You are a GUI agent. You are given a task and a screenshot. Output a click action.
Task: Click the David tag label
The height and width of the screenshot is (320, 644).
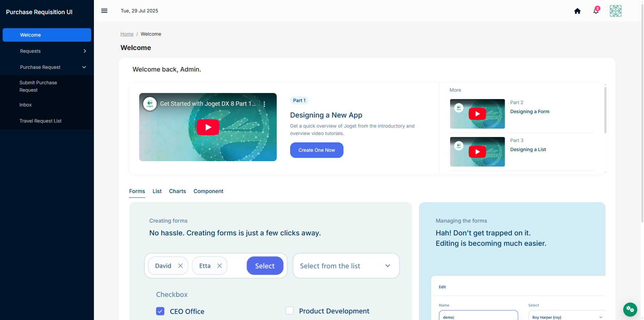(x=163, y=266)
